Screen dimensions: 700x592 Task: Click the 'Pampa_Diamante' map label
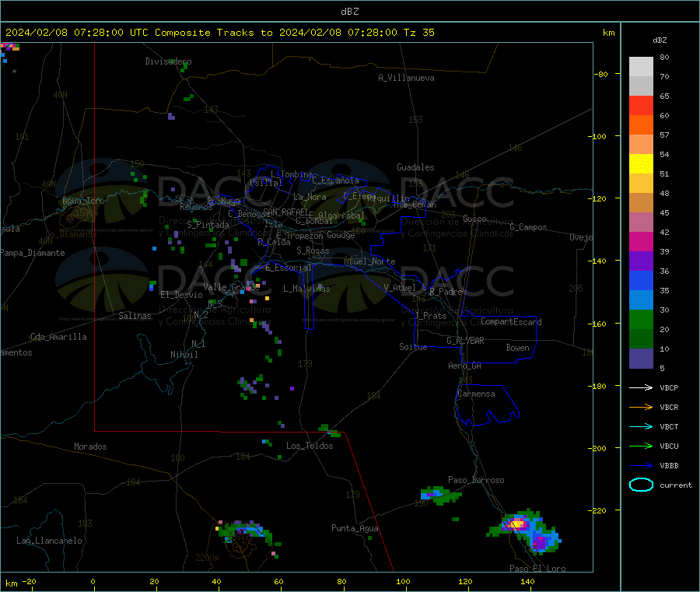33,253
